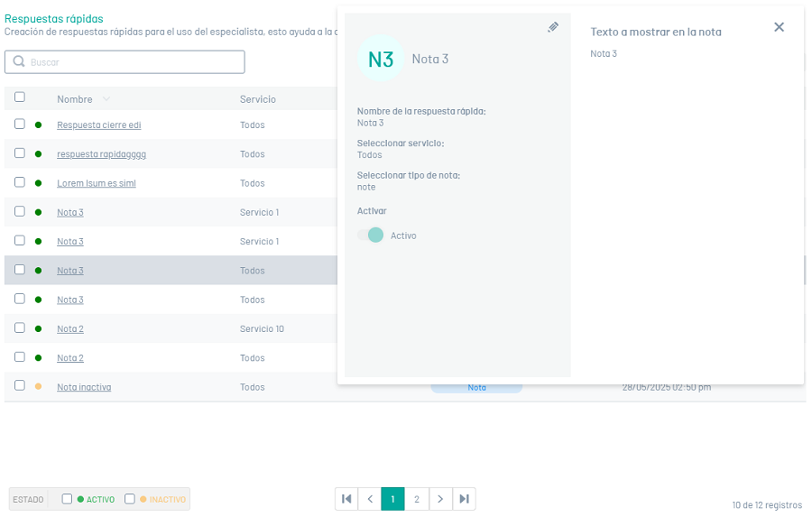
Task: Click the pencil edit icon in the detail panel
Action: (x=553, y=28)
